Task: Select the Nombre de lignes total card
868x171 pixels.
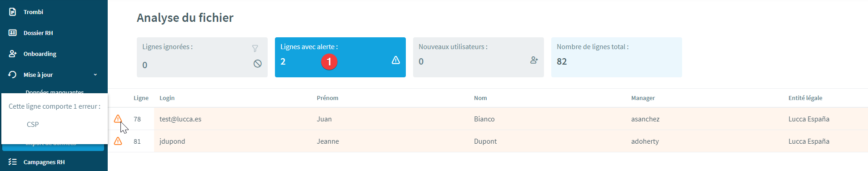Action: (x=617, y=57)
